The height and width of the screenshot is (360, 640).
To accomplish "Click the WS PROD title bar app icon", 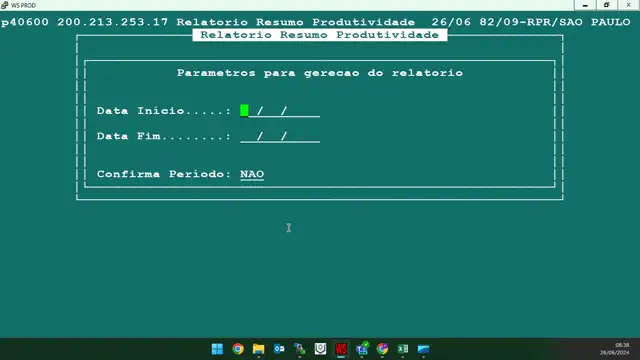I will [4, 5].
